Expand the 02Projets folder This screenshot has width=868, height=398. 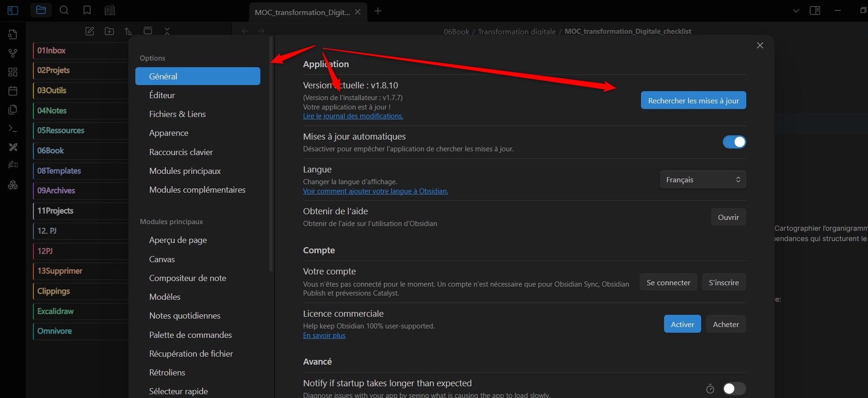tap(80, 70)
